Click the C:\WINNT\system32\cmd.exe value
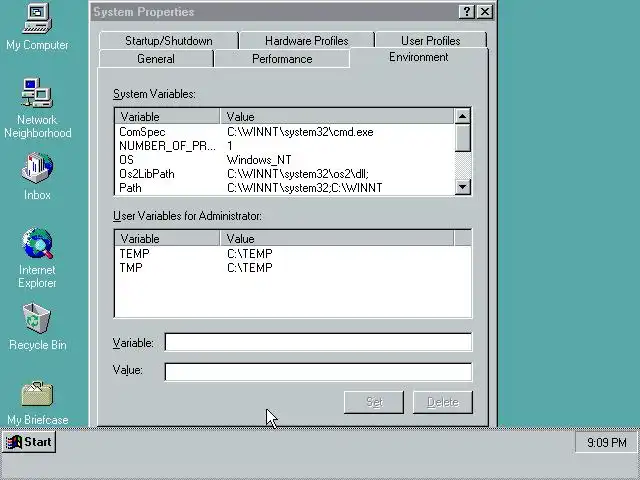640x480 pixels. coord(300,132)
